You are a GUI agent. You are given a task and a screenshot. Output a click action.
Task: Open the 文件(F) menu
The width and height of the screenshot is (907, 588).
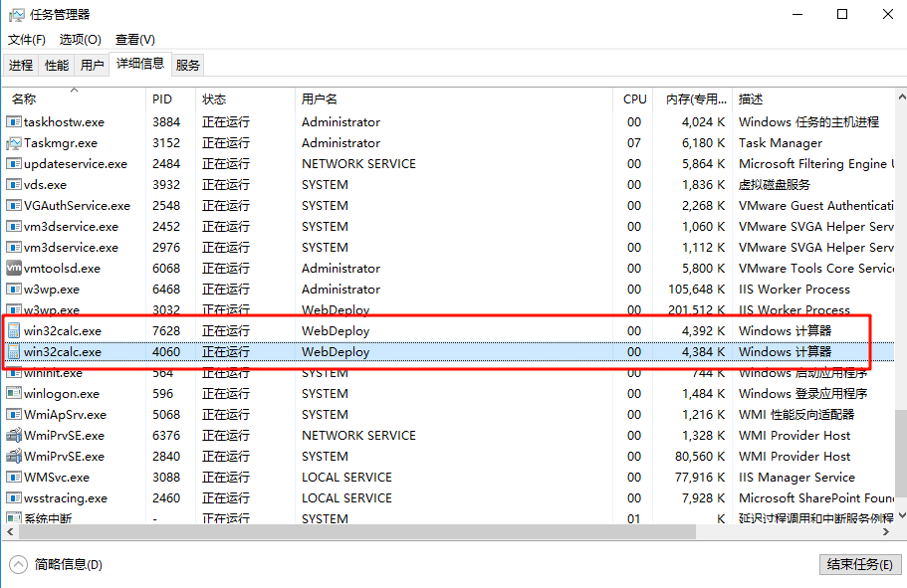point(27,40)
